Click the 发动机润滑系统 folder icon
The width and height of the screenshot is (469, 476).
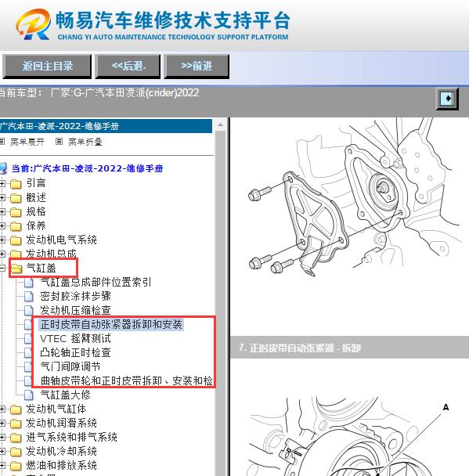tap(16, 424)
